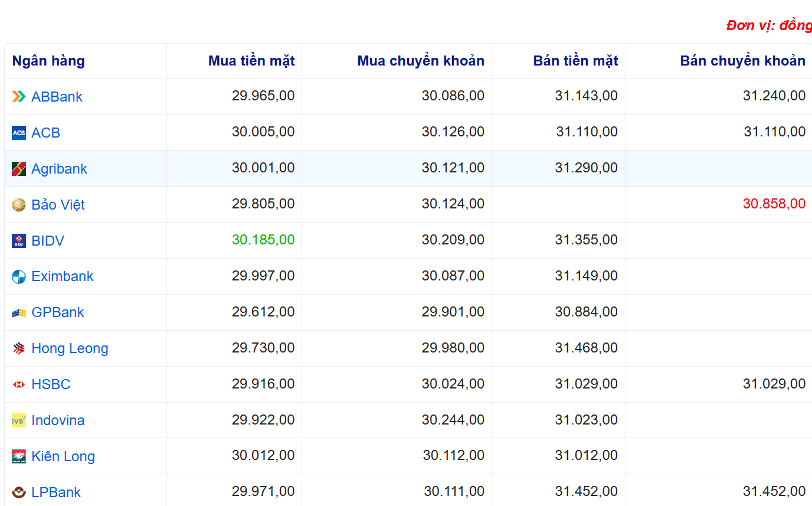Click the Bảo Việt logo icon
The height and width of the screenshot is (506, 812).
click(x=19, y=205)
